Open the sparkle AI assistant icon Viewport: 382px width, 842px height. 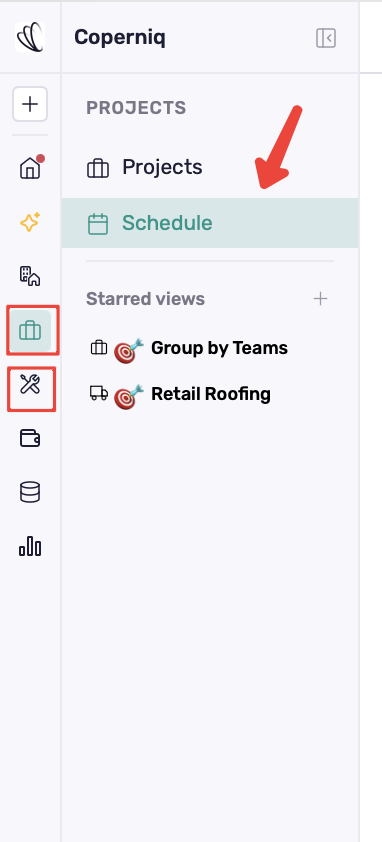(30, 222)
